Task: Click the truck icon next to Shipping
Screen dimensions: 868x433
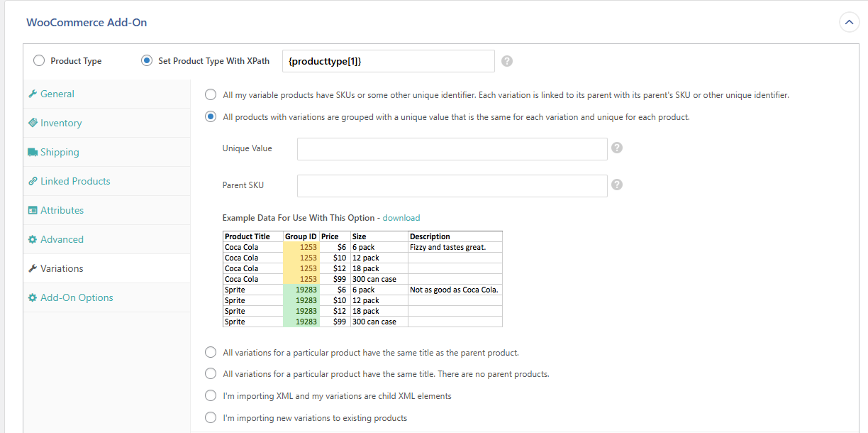Action: [33, 152]
